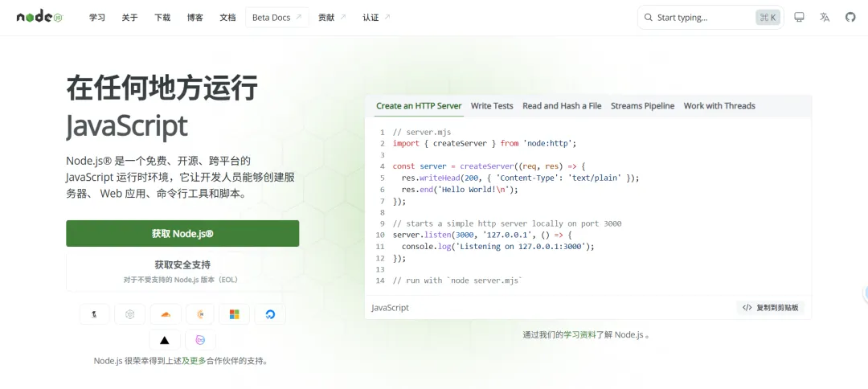Click the console.log Listening code line
The width and height of the screenshot is (868, 389).
[x=497, y=246]
